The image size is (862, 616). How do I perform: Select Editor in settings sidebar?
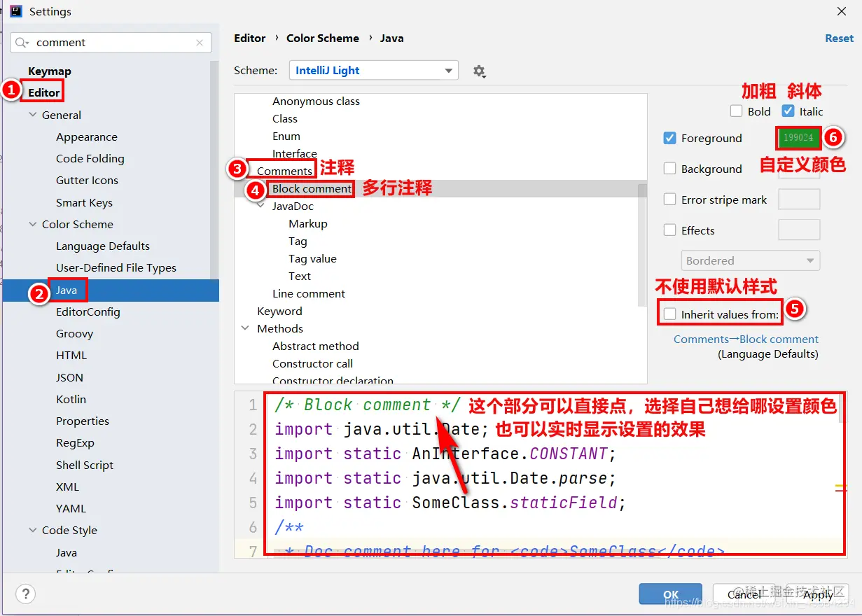[44, 92]
